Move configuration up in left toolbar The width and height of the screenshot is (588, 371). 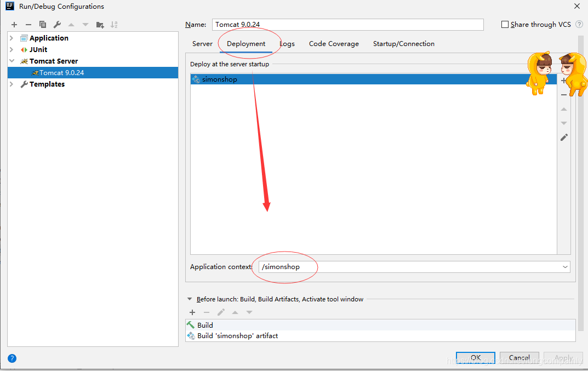(71, 25)
